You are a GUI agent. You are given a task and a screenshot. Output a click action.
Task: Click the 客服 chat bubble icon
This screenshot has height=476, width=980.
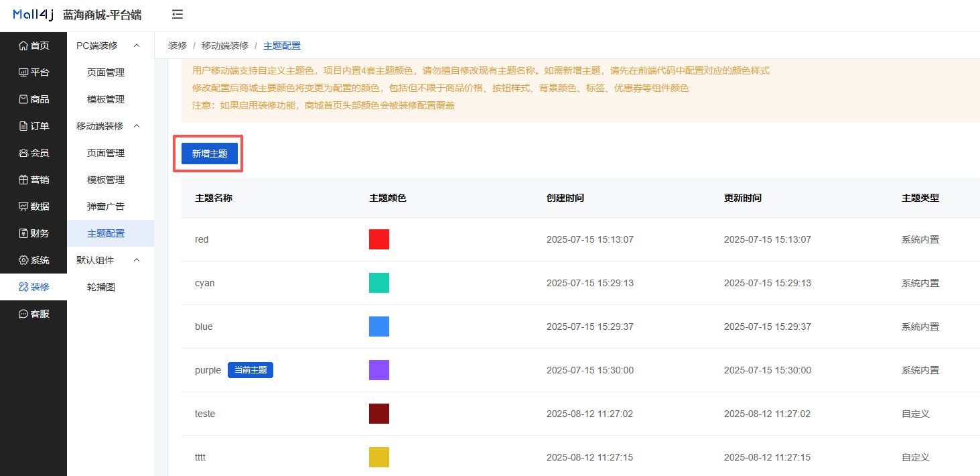coord(23,314)
